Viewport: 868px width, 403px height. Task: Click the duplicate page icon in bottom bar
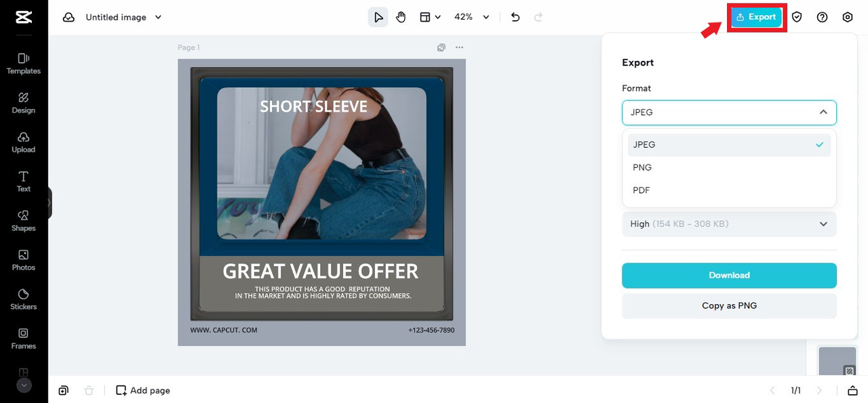point(63,391)
